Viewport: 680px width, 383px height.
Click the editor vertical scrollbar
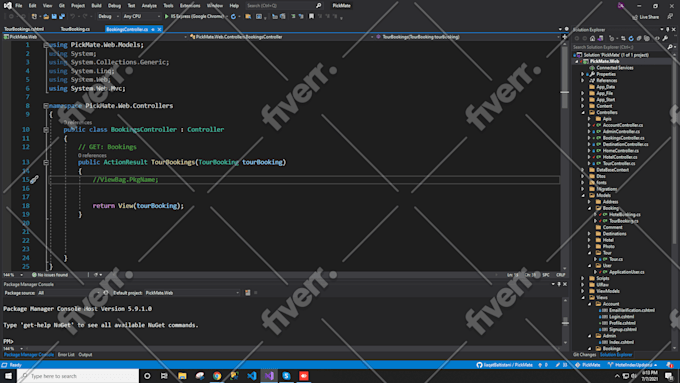565,156
